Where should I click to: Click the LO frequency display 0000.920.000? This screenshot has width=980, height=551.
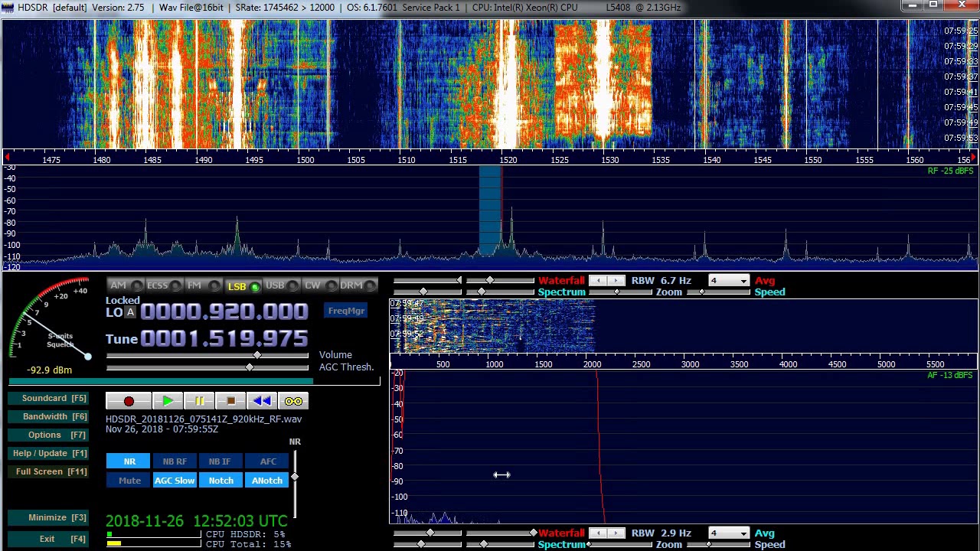[224, 311]
